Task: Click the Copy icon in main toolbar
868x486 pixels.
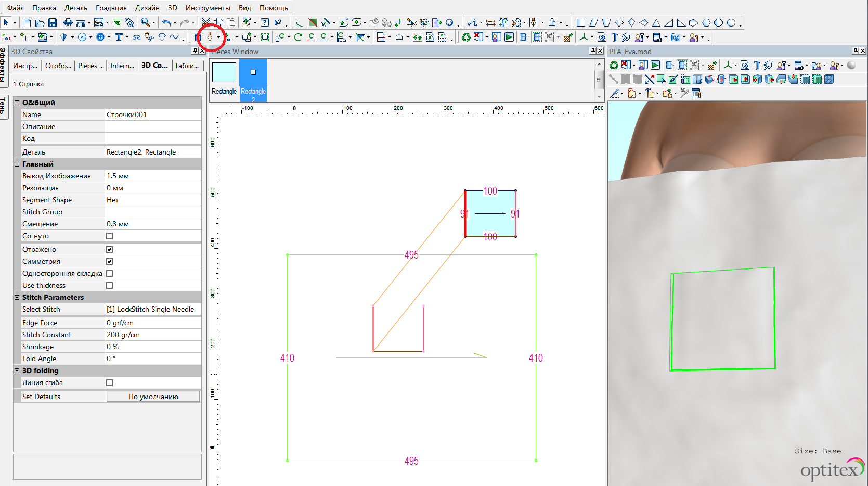Action: click(x=219, y=22)
